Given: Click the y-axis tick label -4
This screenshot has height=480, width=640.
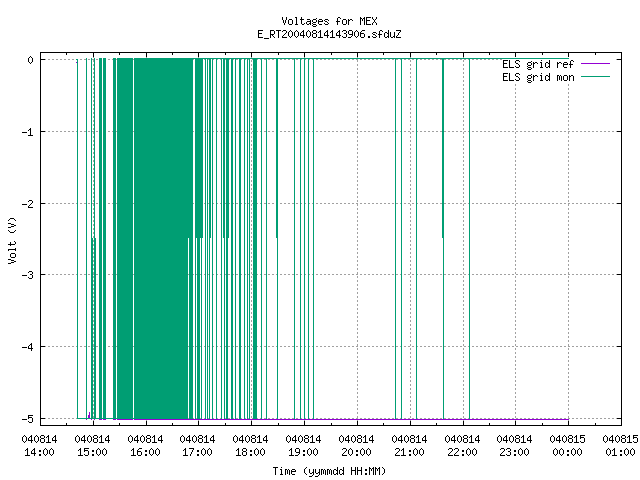Looking at the screenshot, I should [27, 347].
